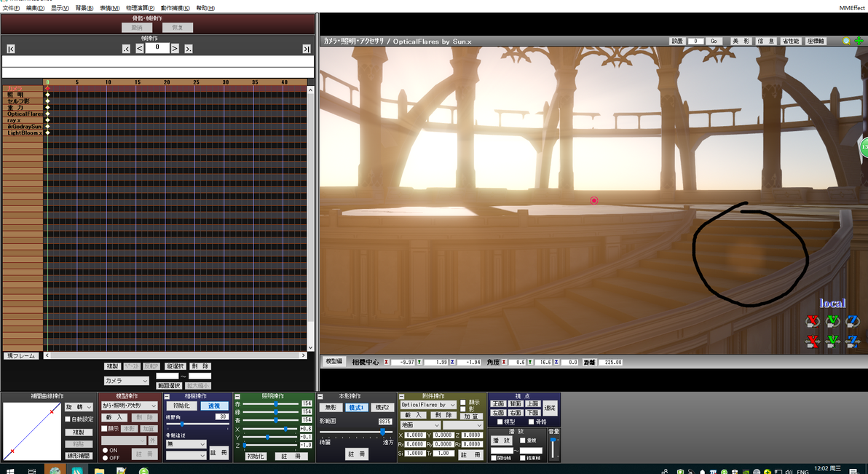
Task: Open the 旋轉 interpolation dropdown
Action: (x=79, y=407)
